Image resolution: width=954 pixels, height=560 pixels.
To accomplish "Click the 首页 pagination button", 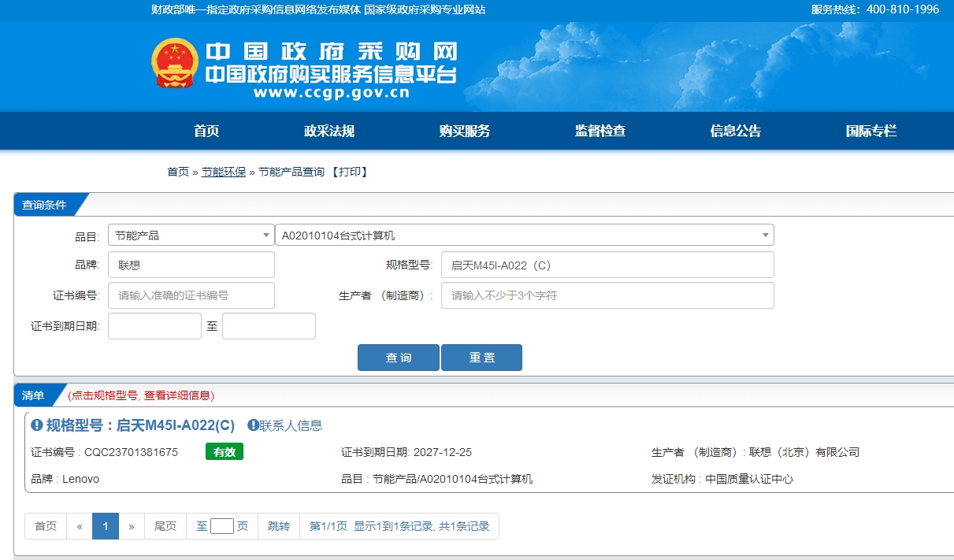I will tap(46, 526).
